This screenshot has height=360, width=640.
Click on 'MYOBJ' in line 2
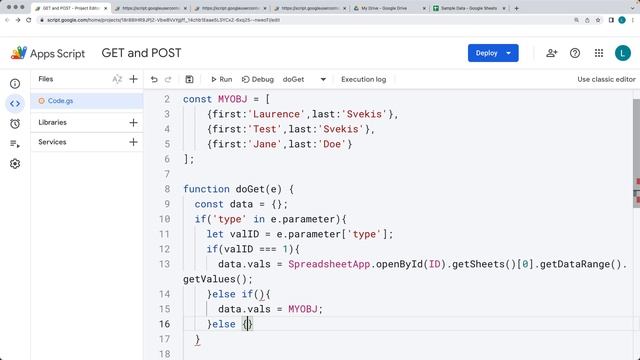coord(233,99)
